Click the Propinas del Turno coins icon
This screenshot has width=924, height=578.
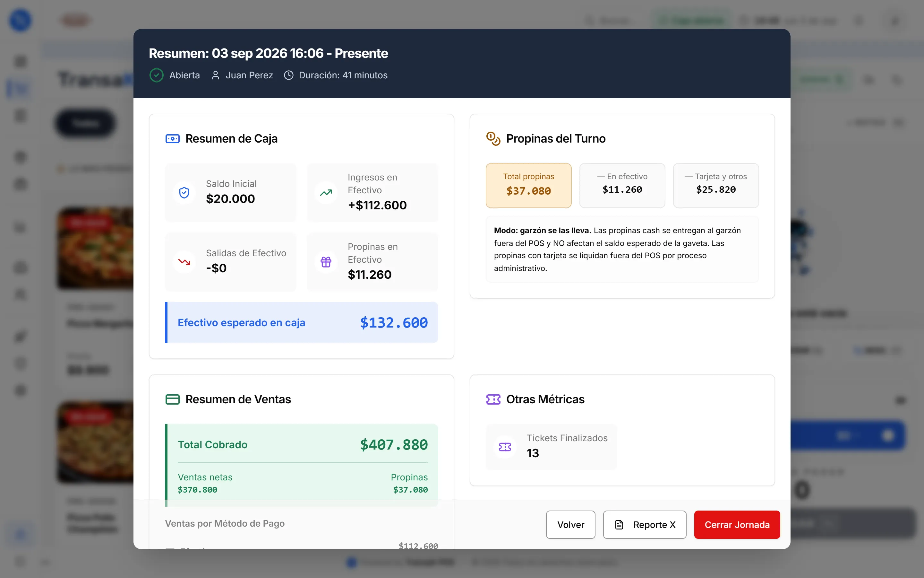(493, 138)
